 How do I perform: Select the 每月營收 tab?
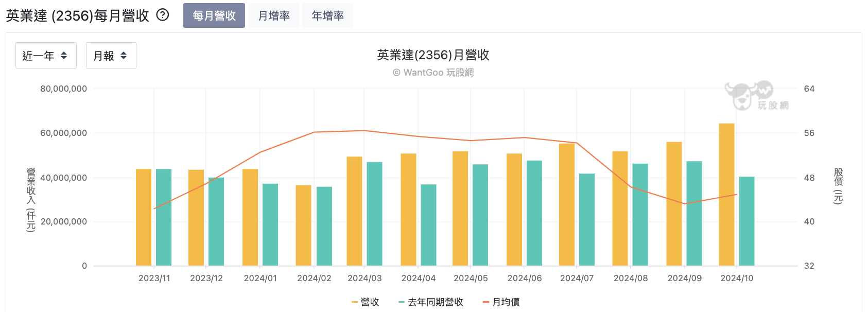click(x=214, y=15)
